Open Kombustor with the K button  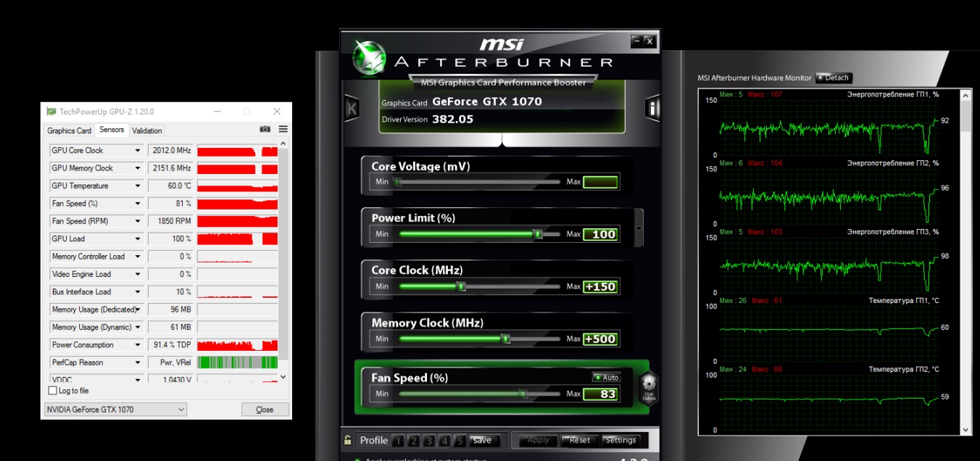[352, 108]
